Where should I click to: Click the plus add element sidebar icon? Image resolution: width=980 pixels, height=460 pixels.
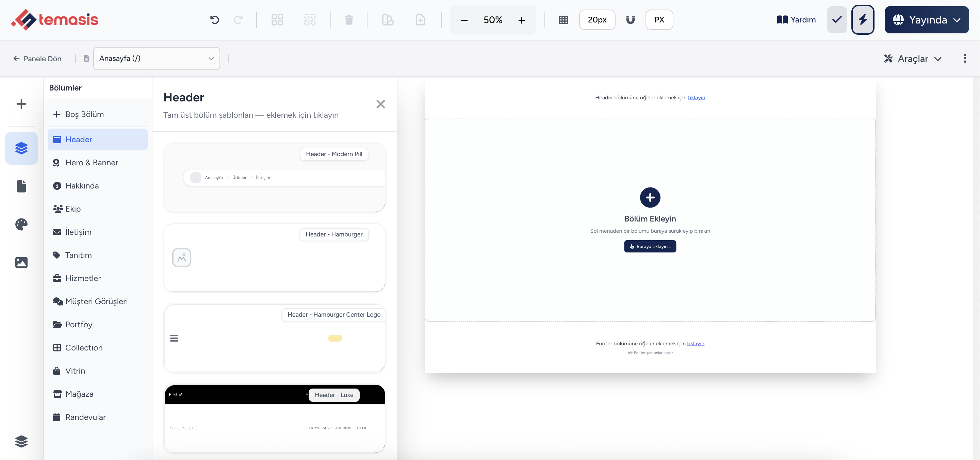(21, 104)
